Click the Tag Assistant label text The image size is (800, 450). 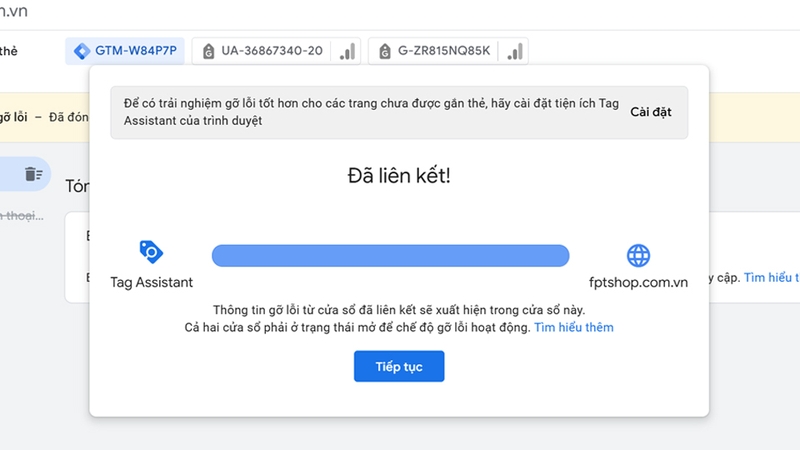pyautogui.click(x=152, y=282)
